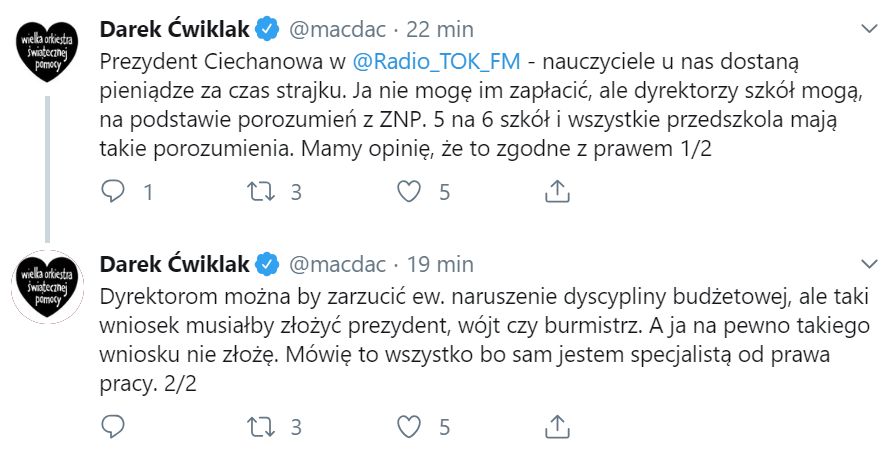Click the second tweet's profile avatar
Image resolution: width=890 pixels, height=455 pixels.
[47, 286]
